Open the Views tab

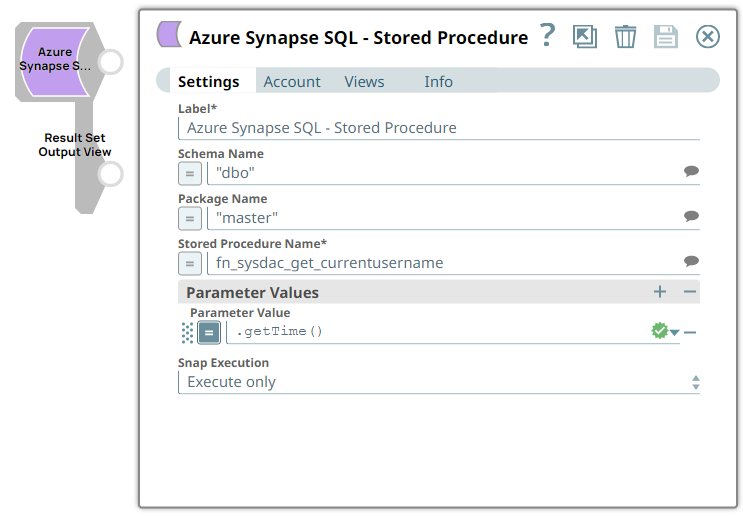[x=364, y=81]
